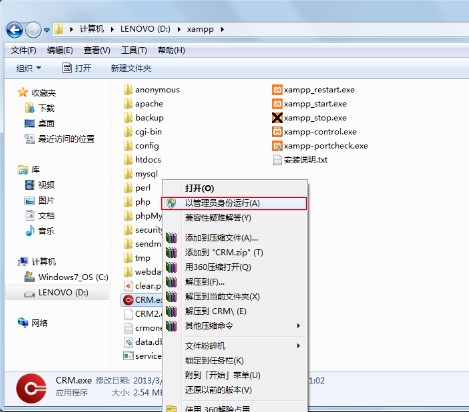
Task: Select the perl folder
Action: [x=137, y=188]
